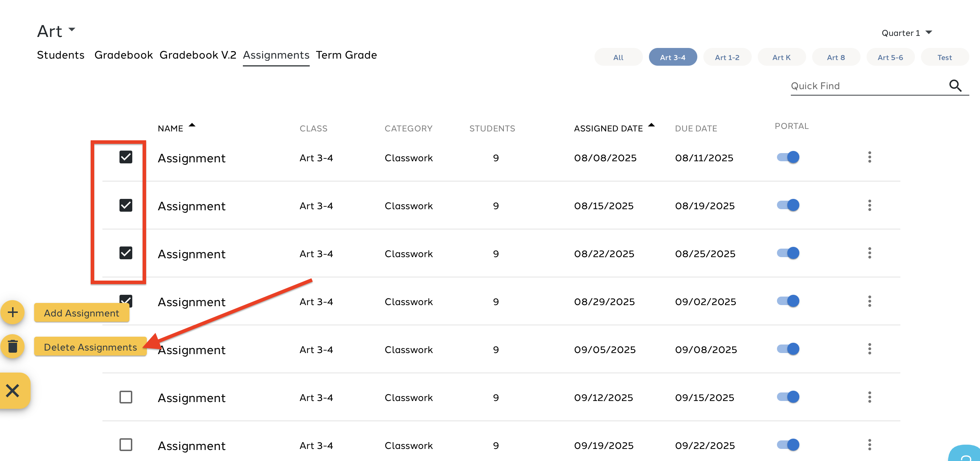The width and height of the screenshot is (980, 461).
Task: Click the Delete Assignments button
Action: click(90, 347)
